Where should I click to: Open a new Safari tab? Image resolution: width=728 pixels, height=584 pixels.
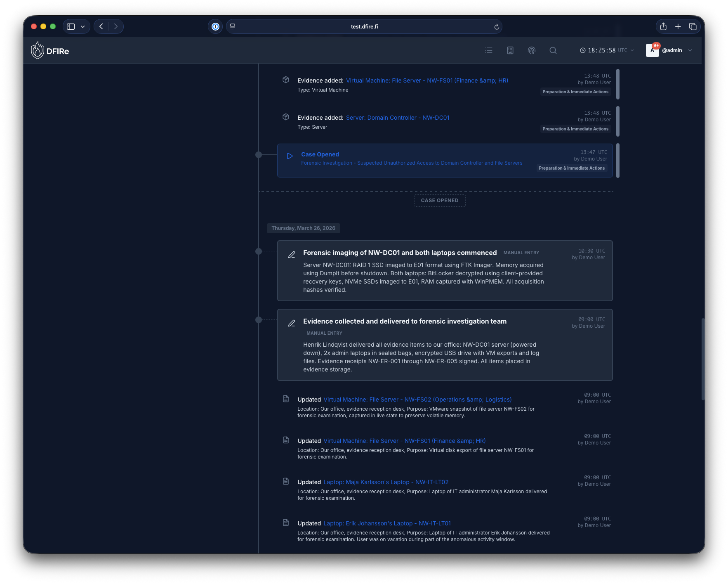tap(678, 26)
